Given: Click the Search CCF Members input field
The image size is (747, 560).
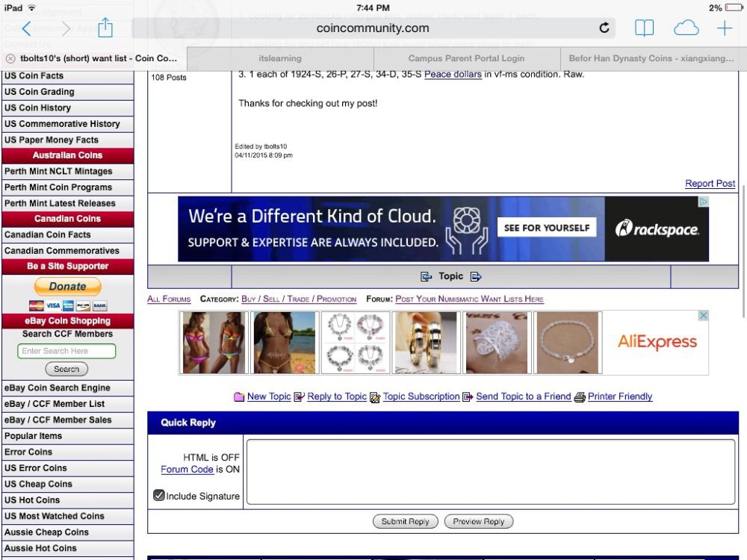Looking at the screenshot, I should 66,351.
